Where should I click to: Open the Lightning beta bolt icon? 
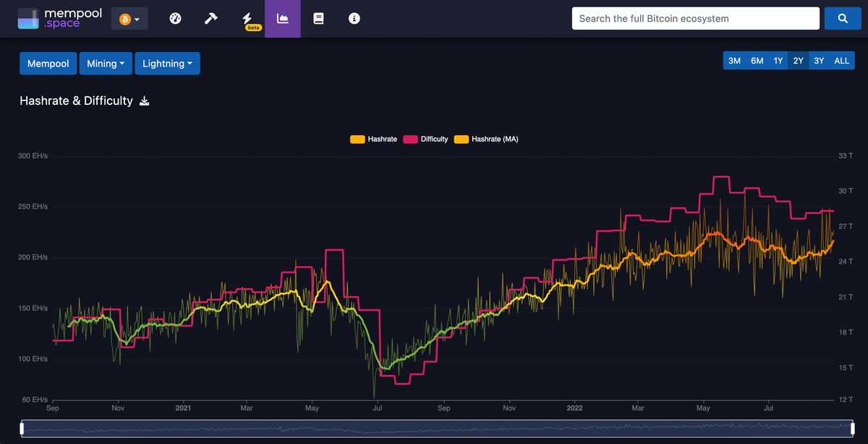[x=247, y=19]
